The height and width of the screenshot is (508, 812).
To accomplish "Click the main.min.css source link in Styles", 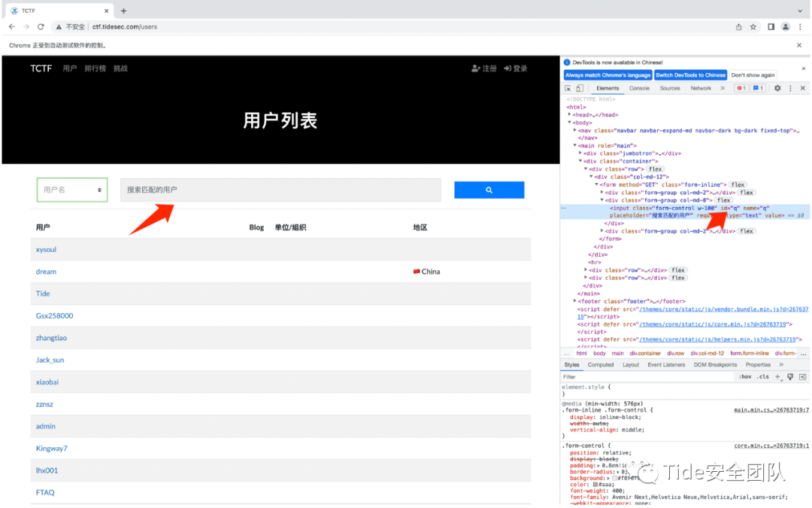I will click(771, 410).
